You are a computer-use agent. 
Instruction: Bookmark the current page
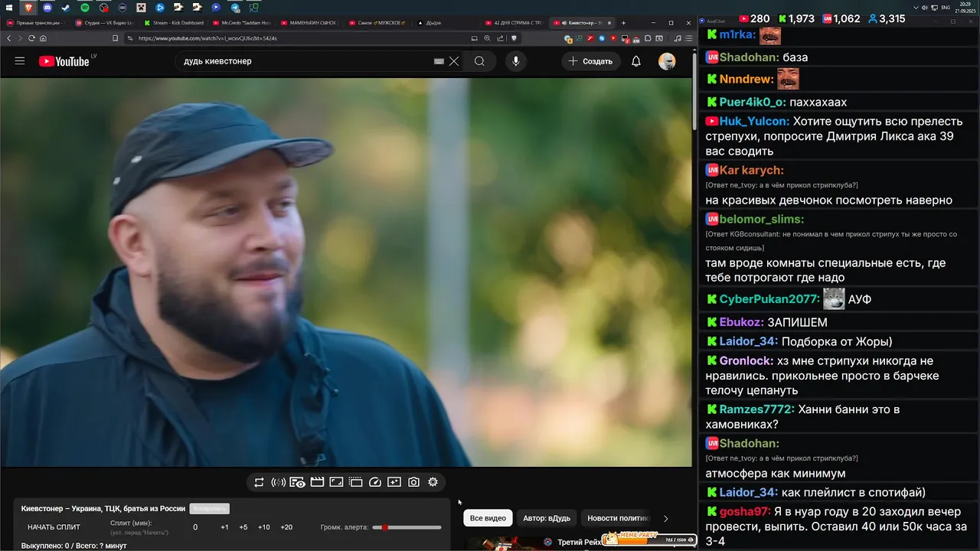(x=115, y=38)
